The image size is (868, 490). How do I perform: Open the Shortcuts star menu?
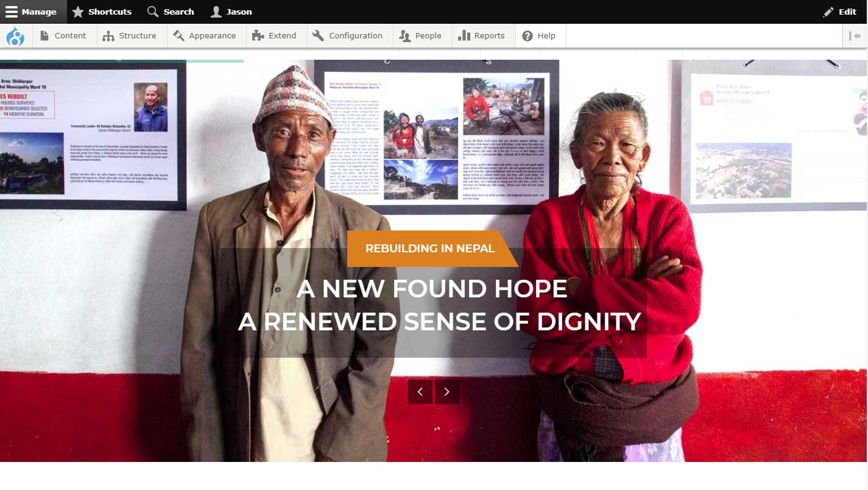[x=102, y=12]
